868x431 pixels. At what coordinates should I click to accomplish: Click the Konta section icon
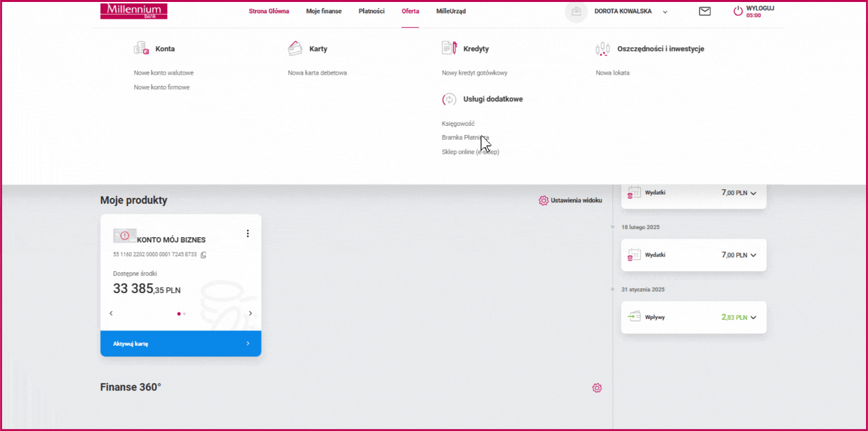[141, 49]
